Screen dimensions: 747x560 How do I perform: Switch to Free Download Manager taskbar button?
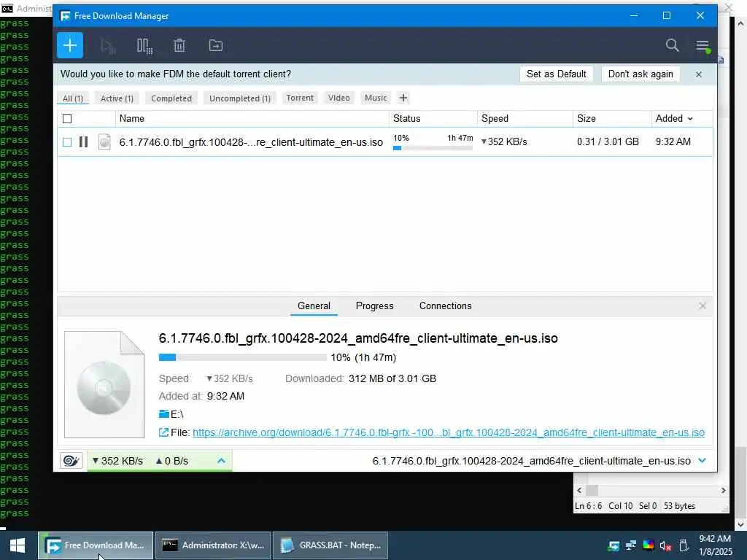tap(96, 545)
